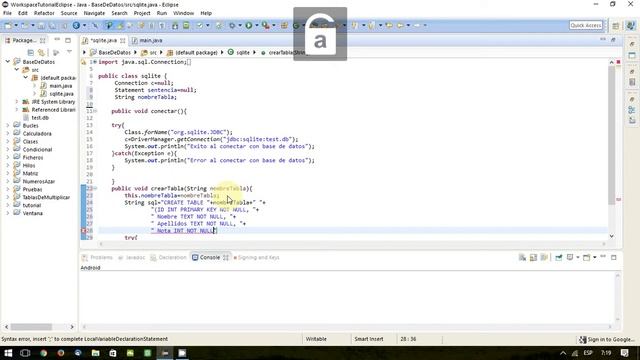Click the Clear Console icon

(x=522, y=257)
